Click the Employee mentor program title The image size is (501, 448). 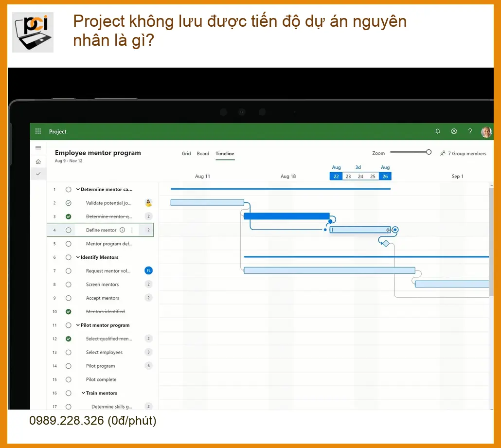point(98,153)
